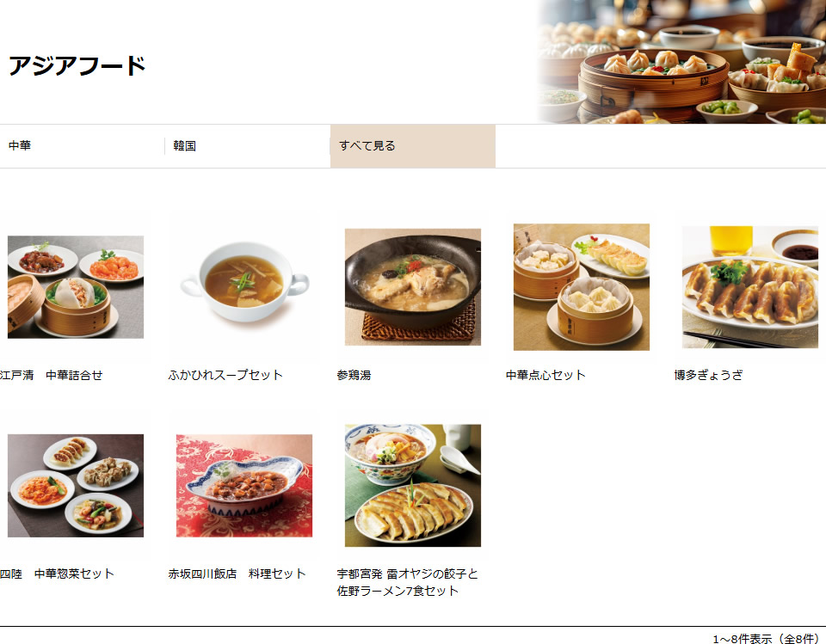
Task: Click the 参鶏湯 hot pot photo
Action: tap(413, 287)
